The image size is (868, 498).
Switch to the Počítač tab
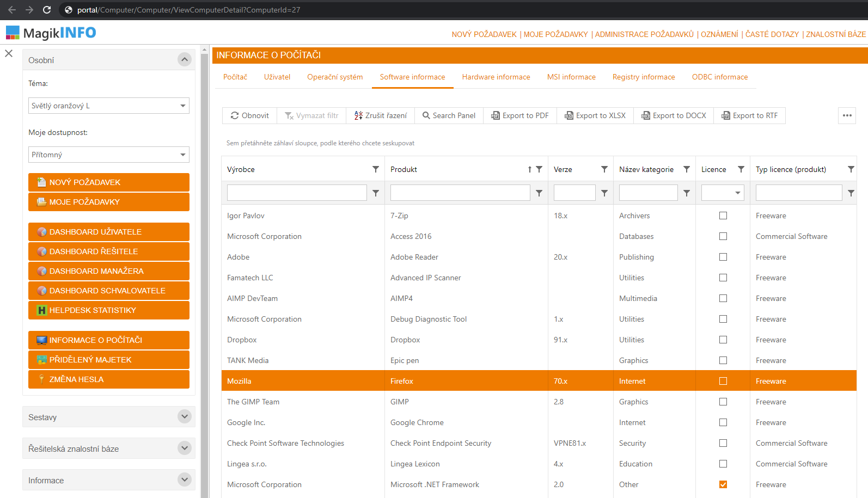coord(235,77)
